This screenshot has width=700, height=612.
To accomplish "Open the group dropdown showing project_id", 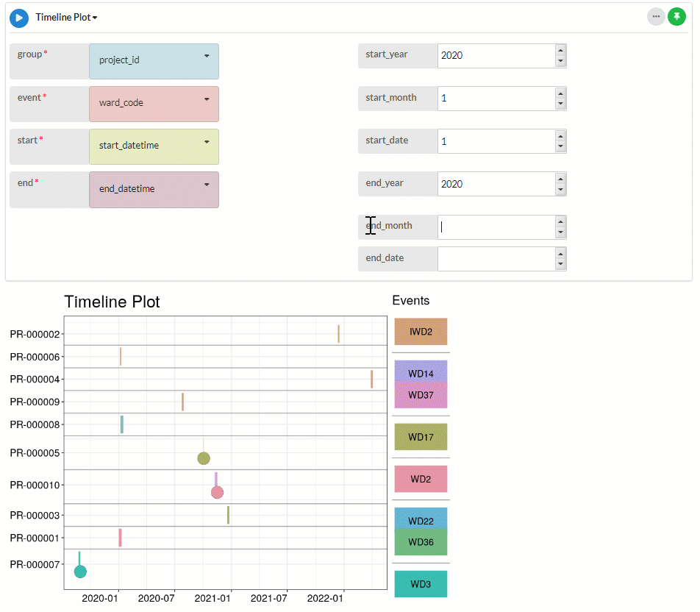I will point(154,61).
